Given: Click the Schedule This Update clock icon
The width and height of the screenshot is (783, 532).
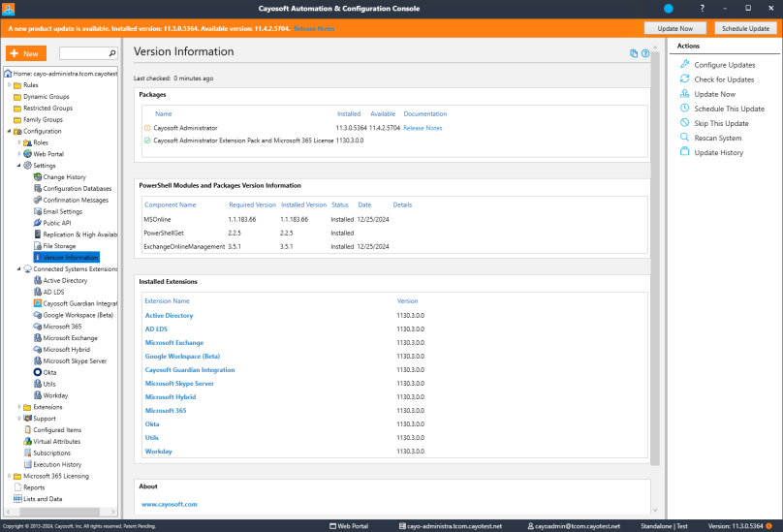Looking at the screenshot, I should pyautogui.click(x=684, y=108).
